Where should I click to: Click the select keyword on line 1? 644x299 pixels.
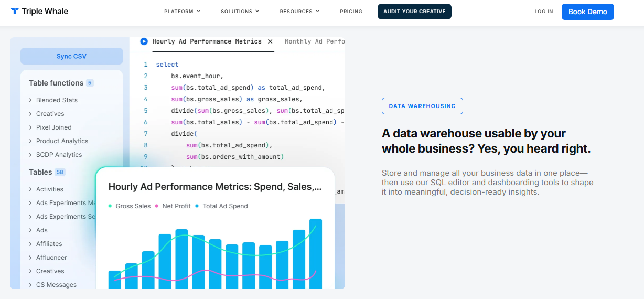click(167, 65)
